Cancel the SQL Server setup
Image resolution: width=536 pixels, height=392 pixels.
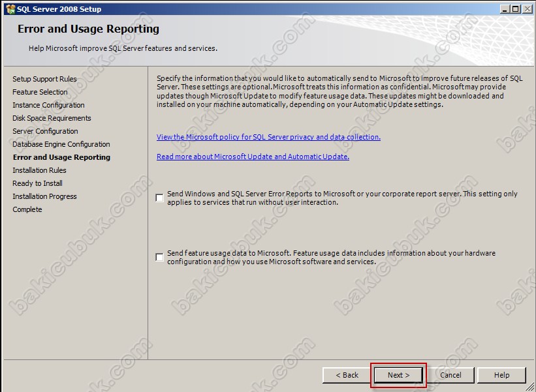(x=450, y=375)
